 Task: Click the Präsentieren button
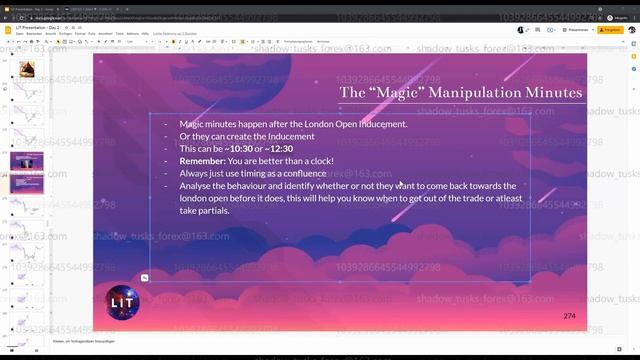575,30
